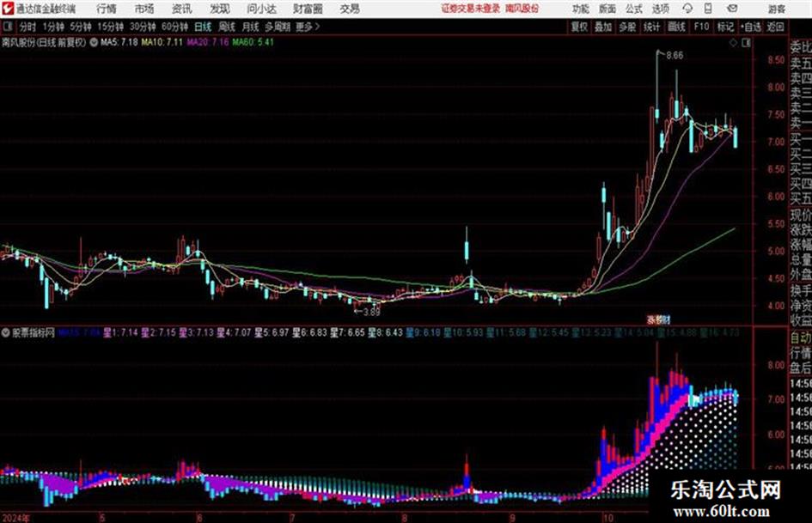Click the 8.66 high price marker
812x523 pixels.
click(x=675, y=56)
